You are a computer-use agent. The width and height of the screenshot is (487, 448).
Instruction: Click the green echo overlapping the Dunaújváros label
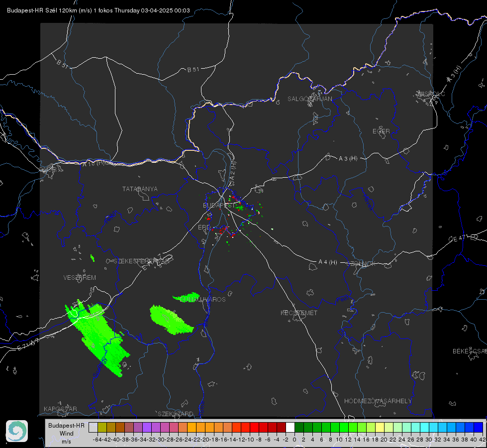tap(187, 297)
